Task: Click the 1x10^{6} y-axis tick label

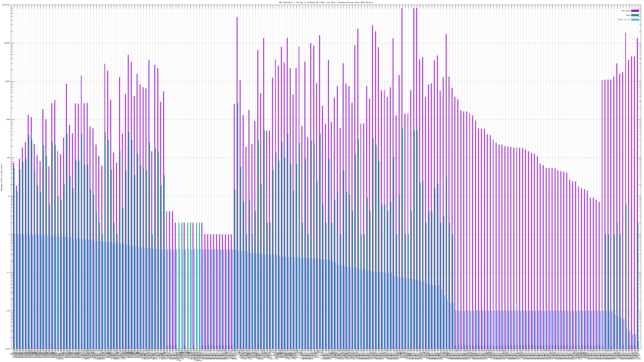Action: point(6,5)
